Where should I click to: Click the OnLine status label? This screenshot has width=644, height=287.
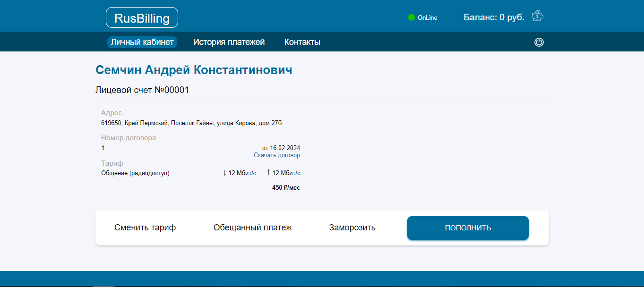point(428,18)
